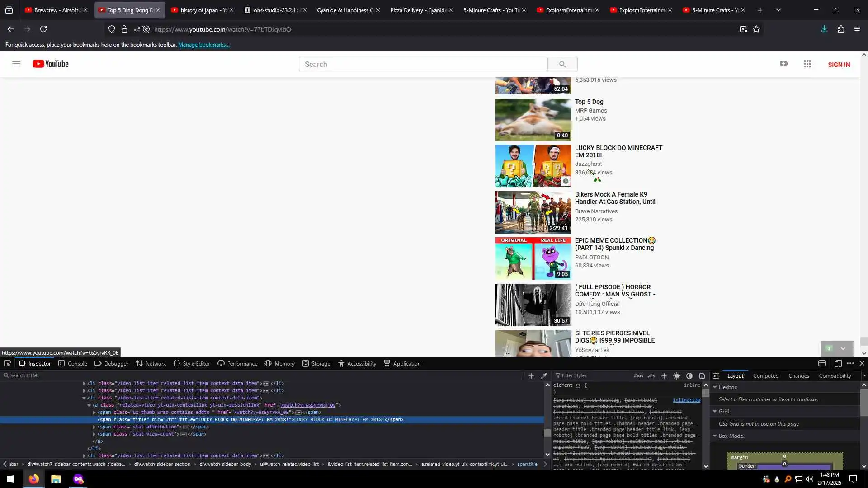This screenshot has height=488, width=868.
Task: Toggle light color scheme simulation sun icon
Action: [x=677, y=376]
